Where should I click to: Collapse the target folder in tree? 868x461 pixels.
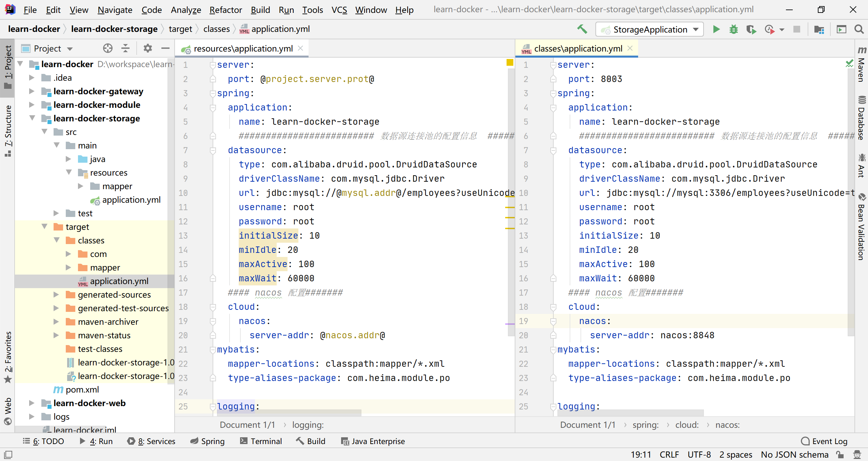point(44,227)
